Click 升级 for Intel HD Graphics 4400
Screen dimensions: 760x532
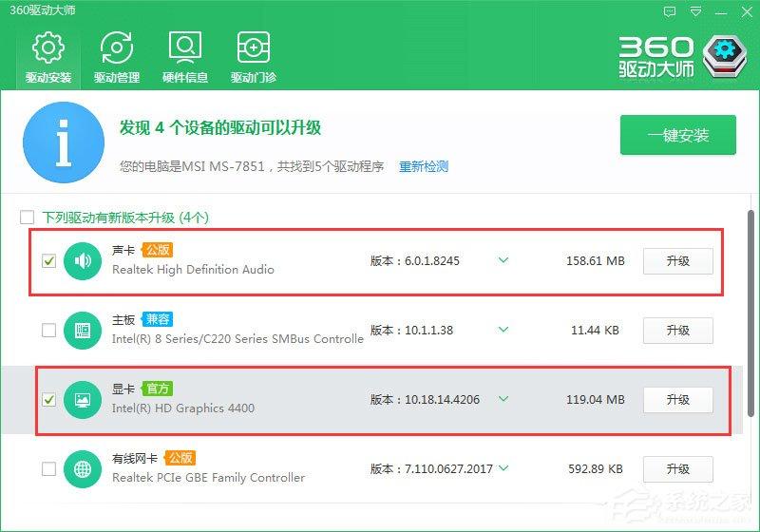coord(678,400)
